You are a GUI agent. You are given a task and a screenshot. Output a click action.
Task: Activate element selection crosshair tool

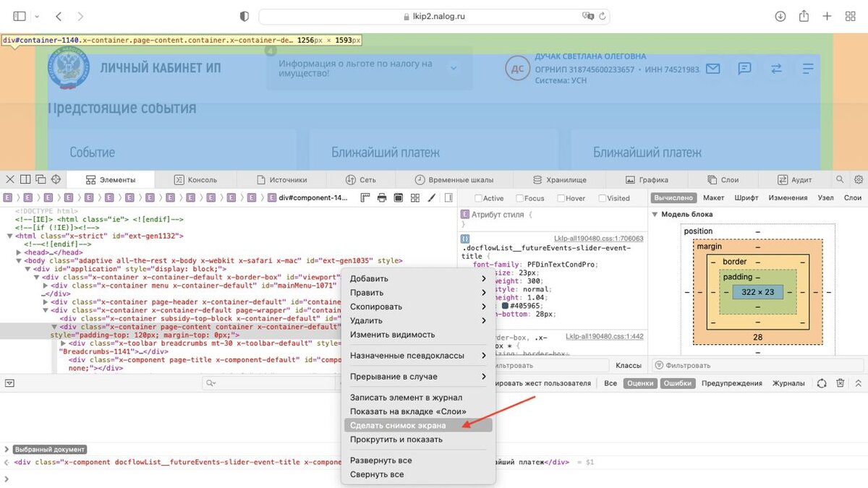[x=56, y=179]
